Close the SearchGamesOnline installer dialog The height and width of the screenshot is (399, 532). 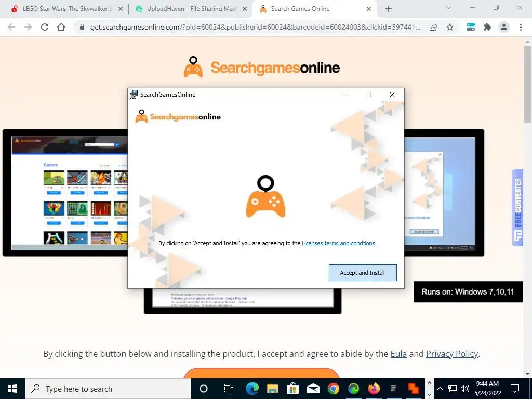coord(392,95)
